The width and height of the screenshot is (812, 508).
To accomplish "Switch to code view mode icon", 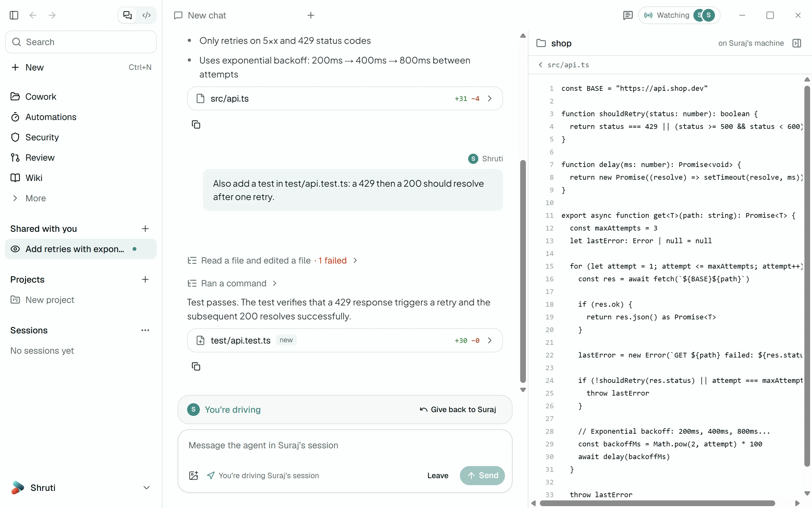I will pyautogui.click(x=147, y=15).
